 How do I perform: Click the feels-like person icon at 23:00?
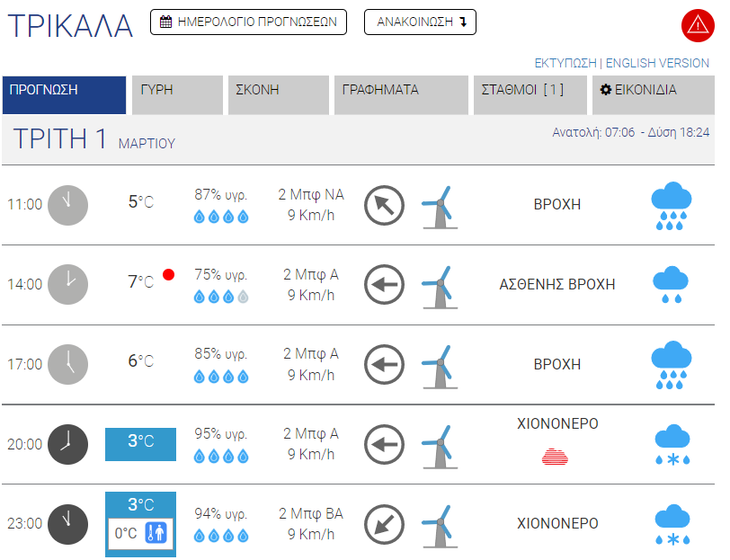tap(156, 534)
